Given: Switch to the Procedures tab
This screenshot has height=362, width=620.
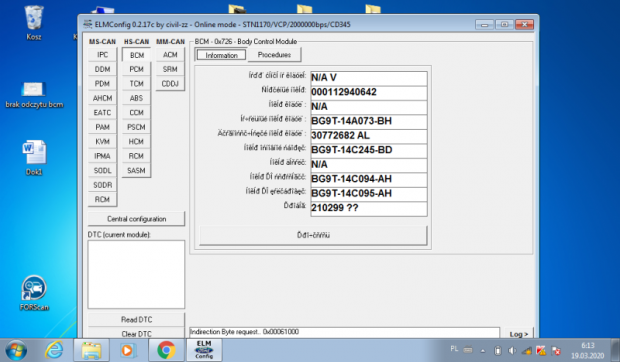Looking at the screenshot, I should [274, 55].
